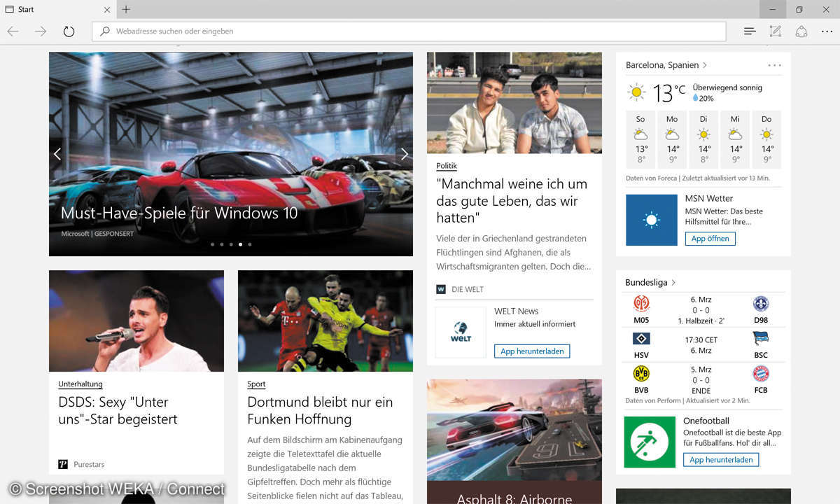Click the WELT News app logo tile

461,332
